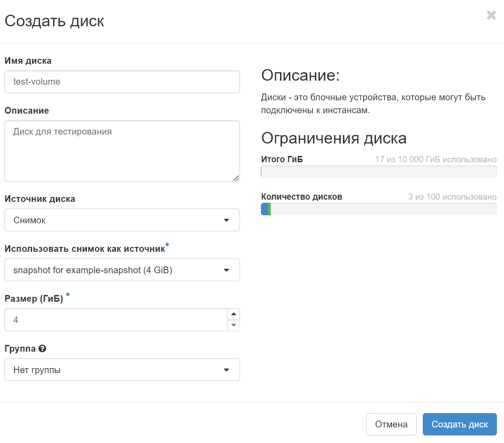Click the Создать диск button

point(459,424)
